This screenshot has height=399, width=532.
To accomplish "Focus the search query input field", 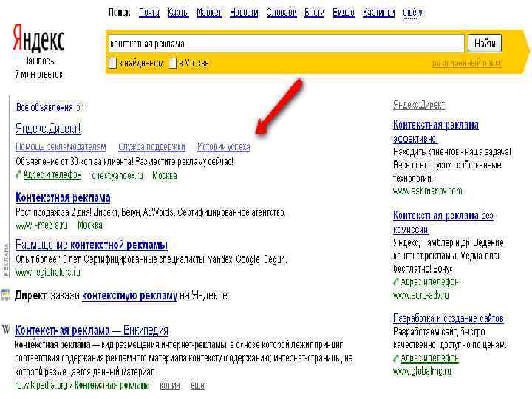I will tap(286, 44).
